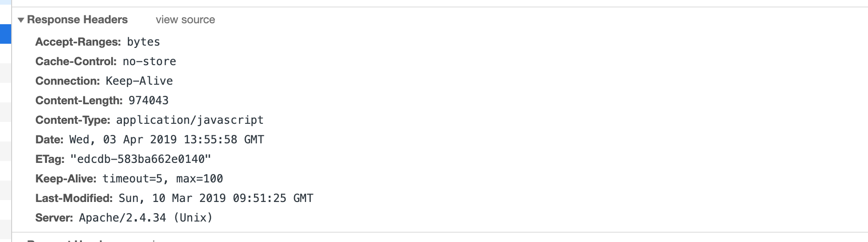Click the ETag header name
The height and width of the screenshot is (242, 868).
(x=50, y=159)
